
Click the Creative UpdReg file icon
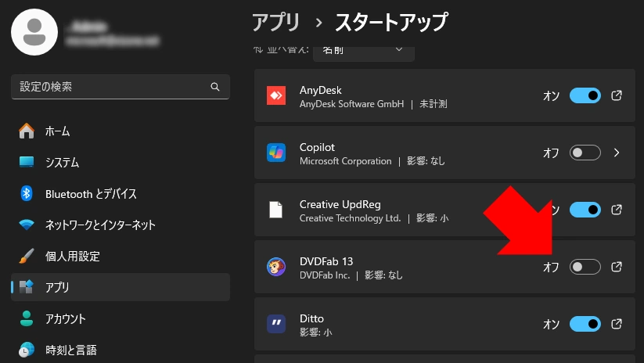pos(276,210)
